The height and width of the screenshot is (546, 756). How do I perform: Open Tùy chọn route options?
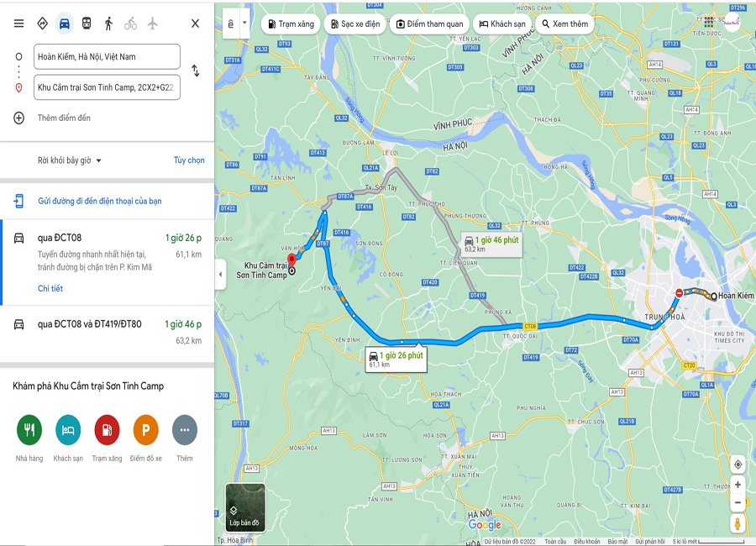coord(189,160)
